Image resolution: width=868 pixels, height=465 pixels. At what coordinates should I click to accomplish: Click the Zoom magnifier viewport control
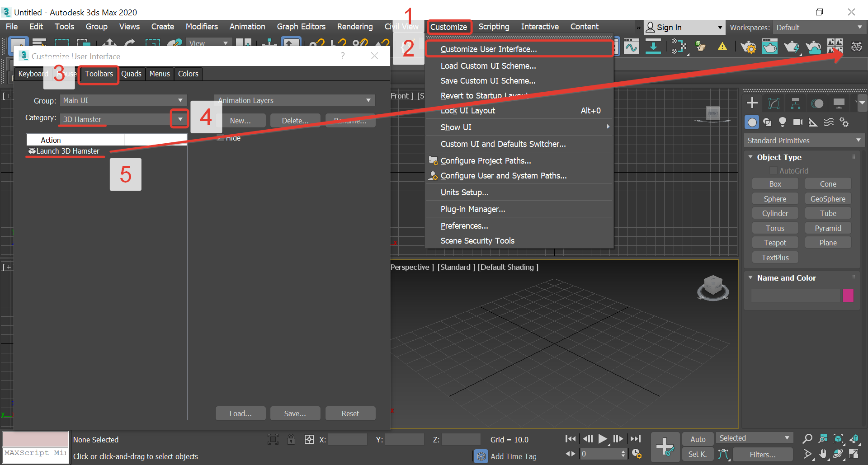click(807, 438)
